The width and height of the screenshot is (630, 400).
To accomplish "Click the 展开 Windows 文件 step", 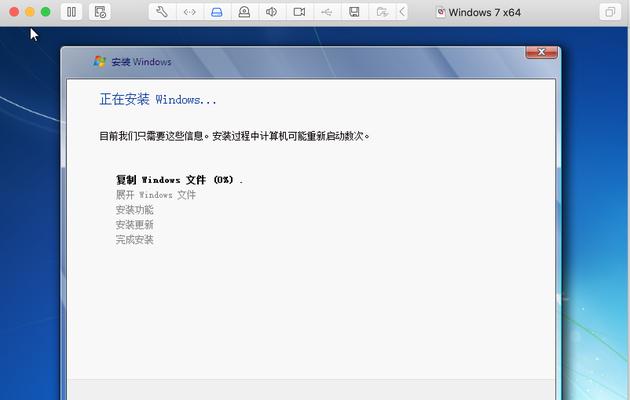I will [x=155, y=195].
